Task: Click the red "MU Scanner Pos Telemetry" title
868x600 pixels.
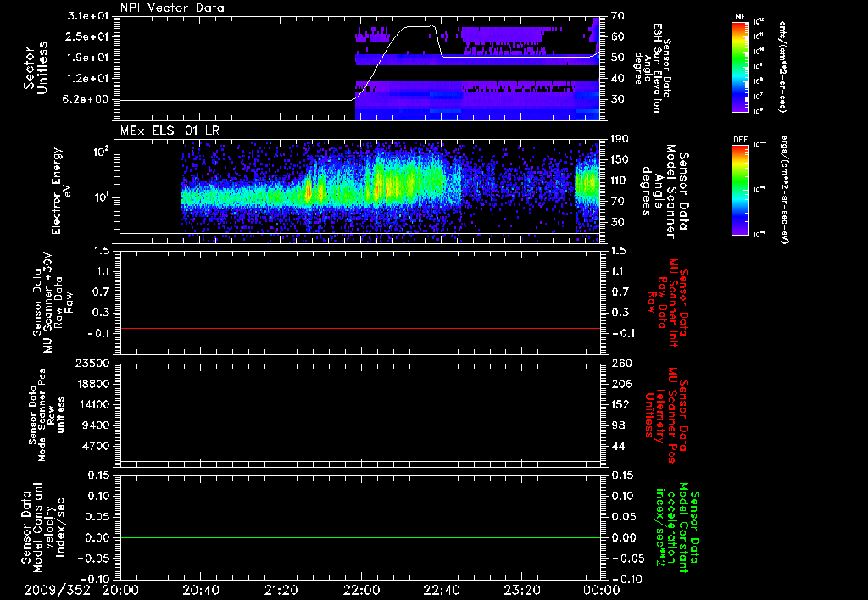Action: pos(665,415)
